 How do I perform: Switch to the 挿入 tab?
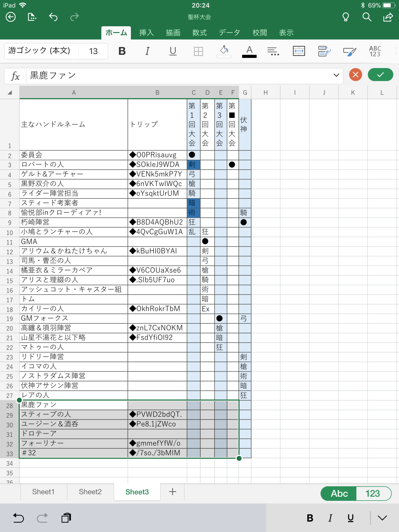click(147, 33)
